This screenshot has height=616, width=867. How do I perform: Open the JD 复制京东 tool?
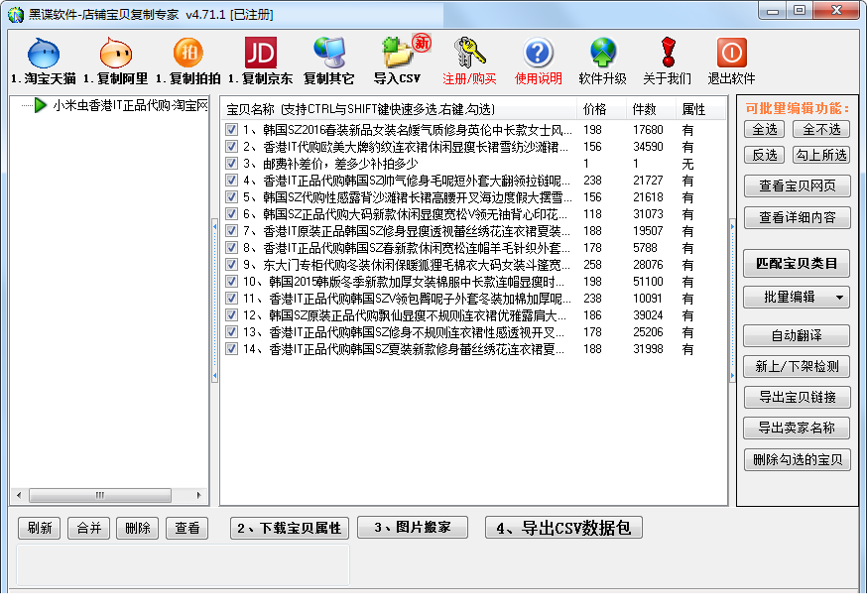[x=261, y=54]
